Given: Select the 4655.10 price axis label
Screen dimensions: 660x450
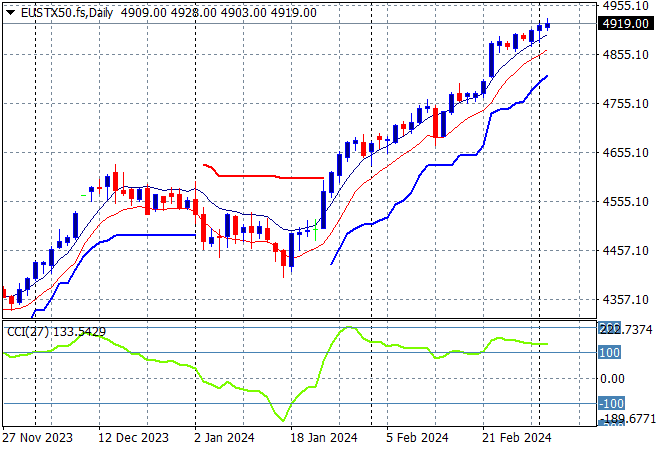Looking at the screenshot, I should pos(625,152).
